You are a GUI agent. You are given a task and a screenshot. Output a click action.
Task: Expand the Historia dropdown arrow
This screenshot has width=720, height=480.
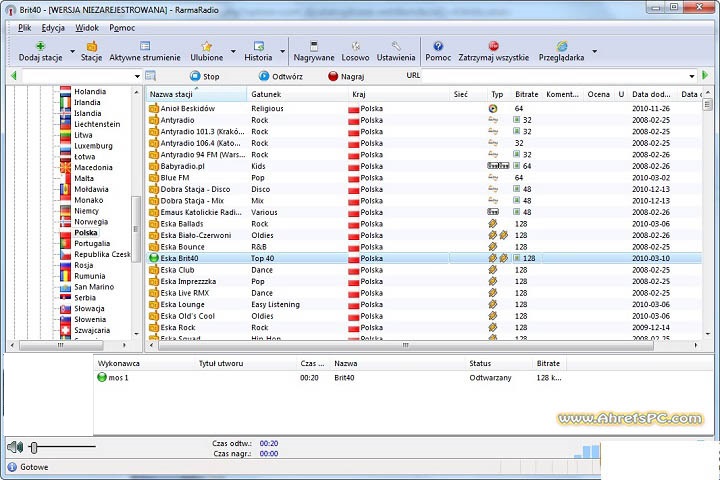click(282, 51)
